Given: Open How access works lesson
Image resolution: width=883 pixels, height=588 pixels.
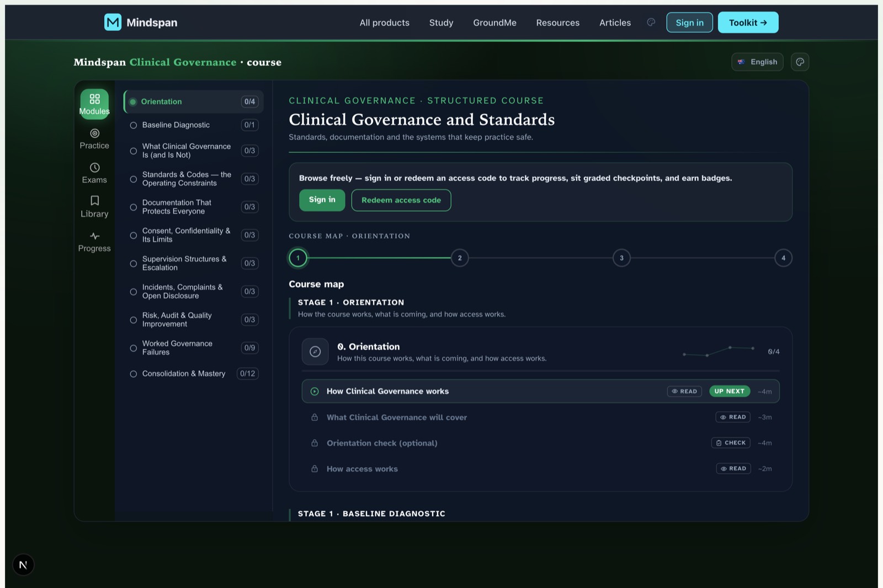Looking at the screenshot, I should [x=540, y=469].
